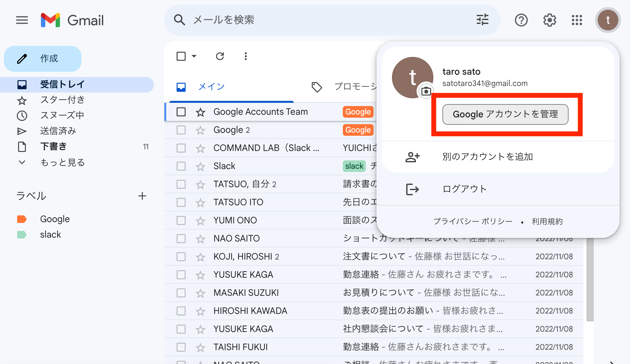Open the more options three-dot menu
The width and height of the screenshot is (630, 364).
pos(246,56)
